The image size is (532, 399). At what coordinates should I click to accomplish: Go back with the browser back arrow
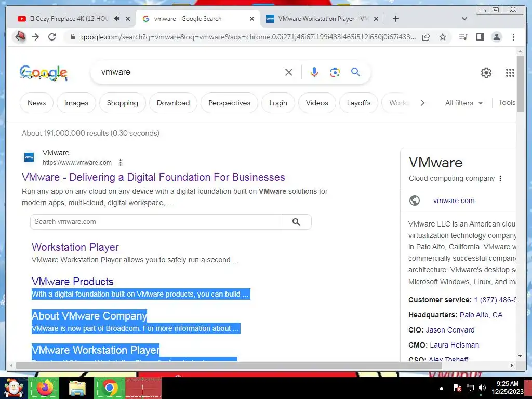(x=20, y=37)
